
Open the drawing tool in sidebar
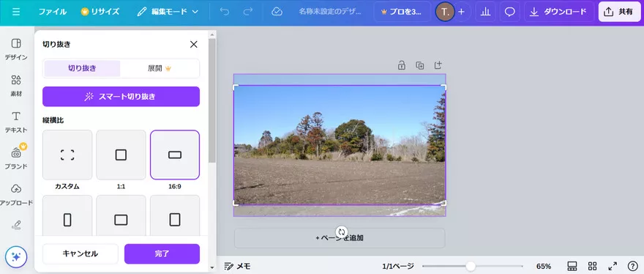(x=16, y=225)
